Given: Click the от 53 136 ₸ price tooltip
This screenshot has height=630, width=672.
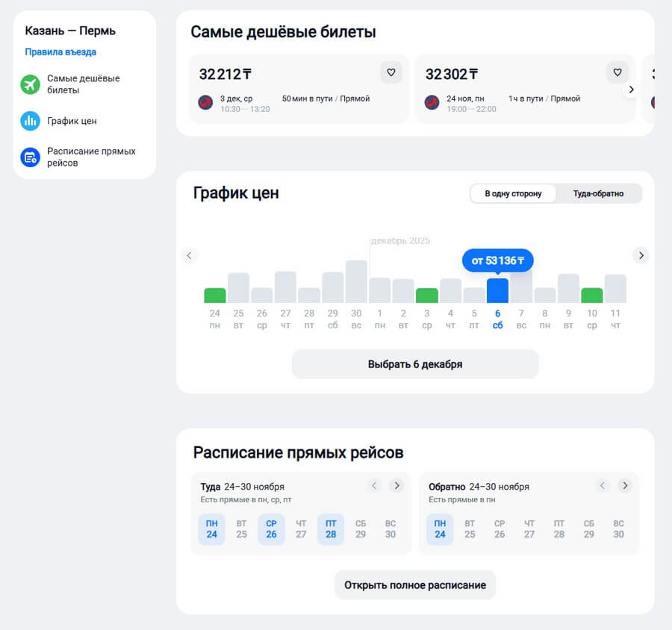Looking at the screenshot, I should point(497,261).
